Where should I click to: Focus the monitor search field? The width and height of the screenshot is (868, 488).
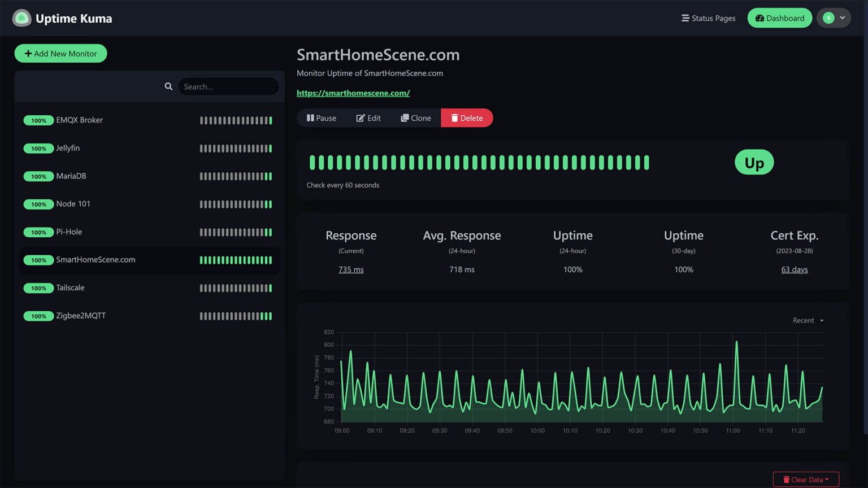coord(228,86)
